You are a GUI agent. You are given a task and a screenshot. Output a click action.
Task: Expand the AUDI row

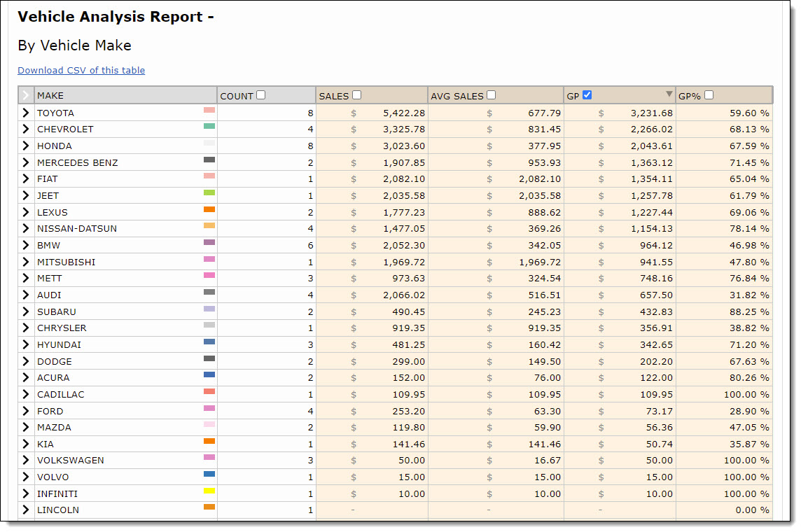[25, 295]
